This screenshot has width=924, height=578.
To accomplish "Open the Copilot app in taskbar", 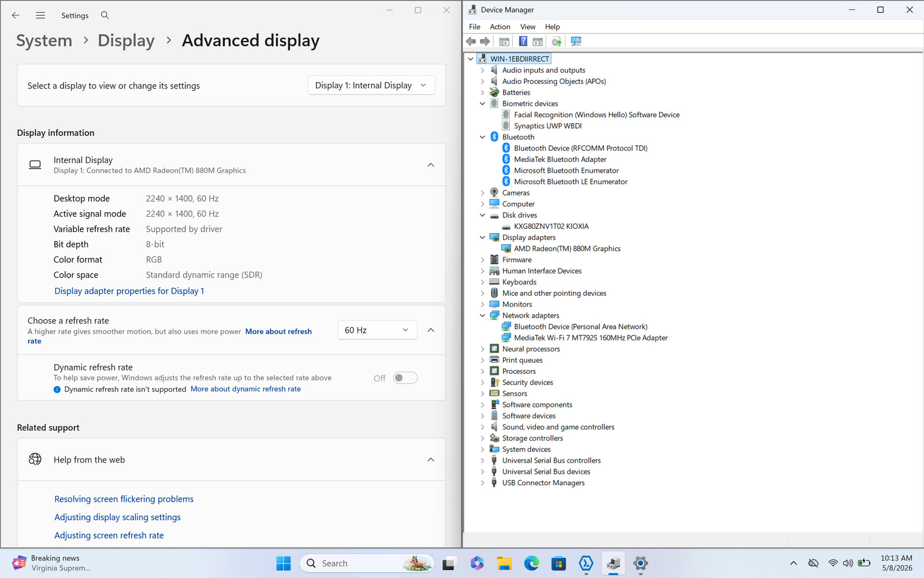I will coord(476,564).
